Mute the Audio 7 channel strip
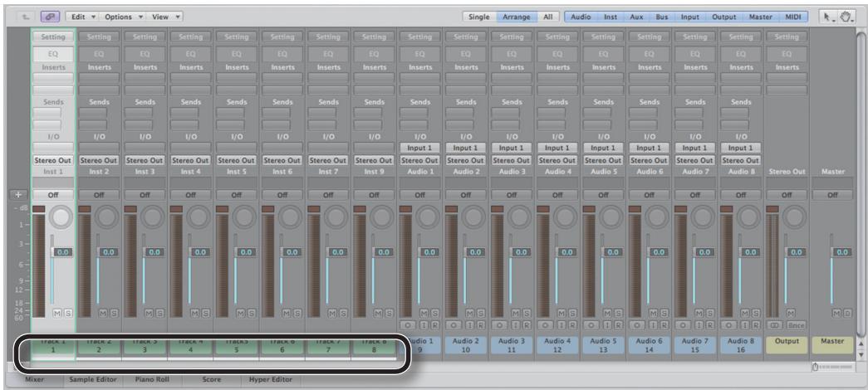This screenshot has width=868, height=390. coord(699,314)
